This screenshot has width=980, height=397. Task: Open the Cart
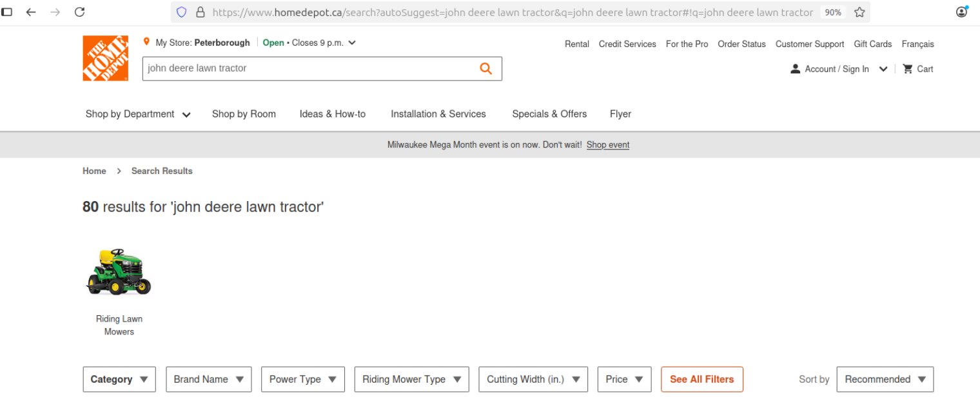(x=917, y=69)
